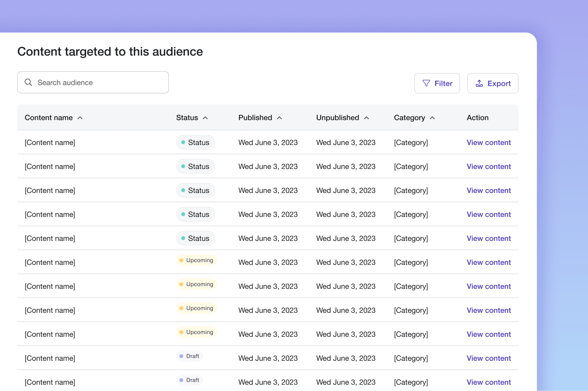
Task: Click the first Upcoming status badge
Action: 197,260
